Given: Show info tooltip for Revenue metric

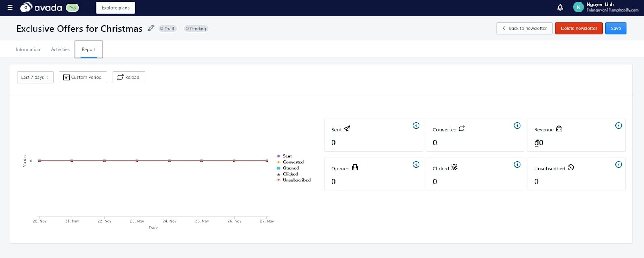Looking at the screenshot, I should point(619,126).
